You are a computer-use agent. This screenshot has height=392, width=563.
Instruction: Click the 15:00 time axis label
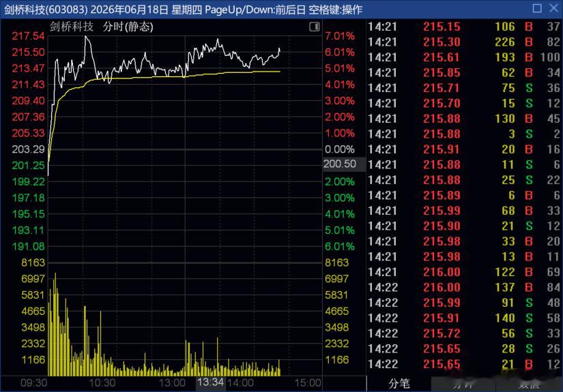307,383
